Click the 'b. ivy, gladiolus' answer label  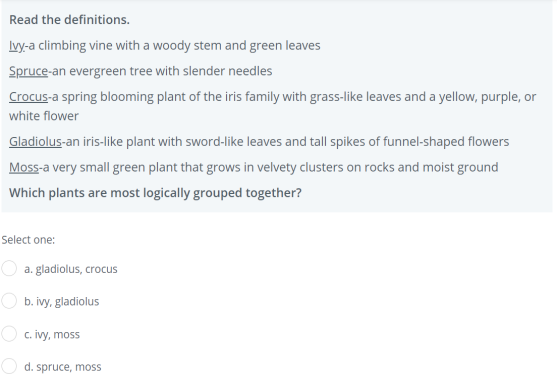click(61, 301)
